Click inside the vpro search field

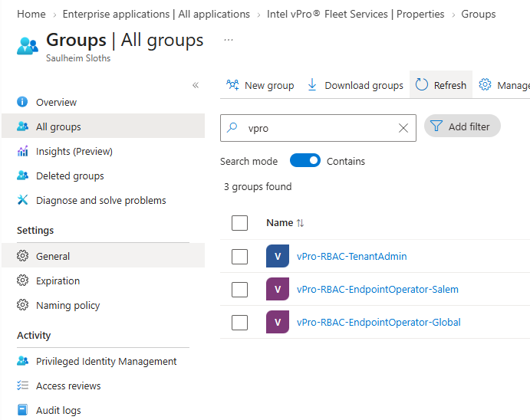318,128
